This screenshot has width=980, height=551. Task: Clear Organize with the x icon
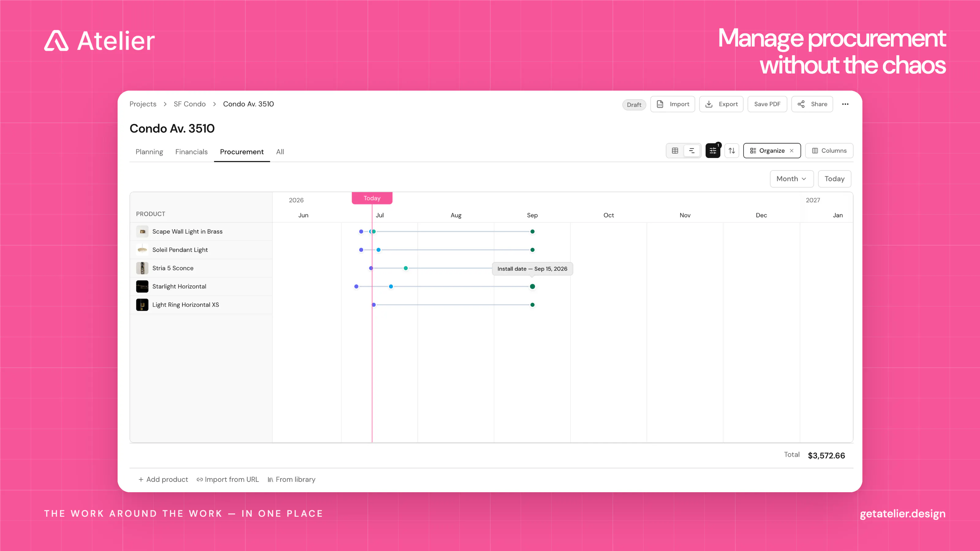click(x=791, y=151)
